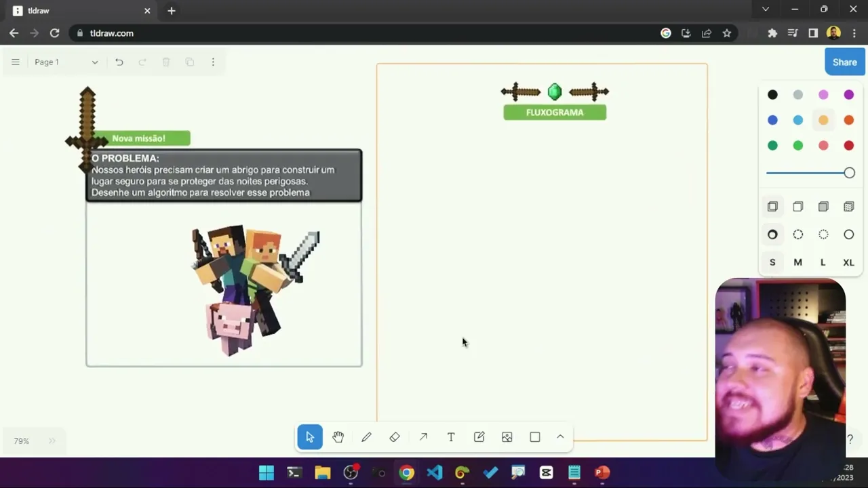Click the Duplicate icon in top toolbar
The width and height of the screenshot is (868, 488).
point(190,62)
